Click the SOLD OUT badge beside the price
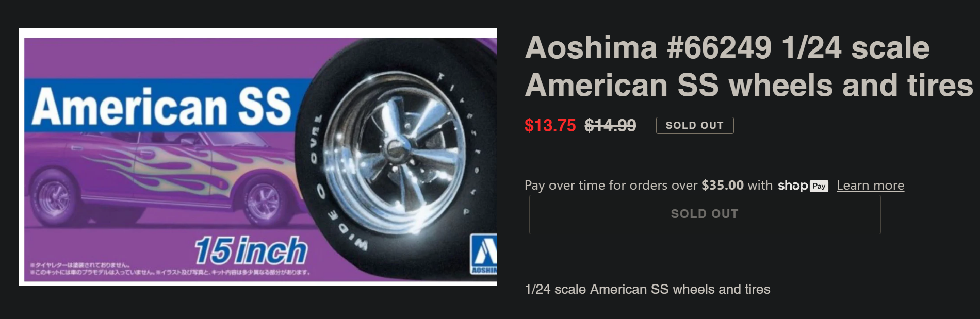The image size is (980, 319). tap(694, 125)
